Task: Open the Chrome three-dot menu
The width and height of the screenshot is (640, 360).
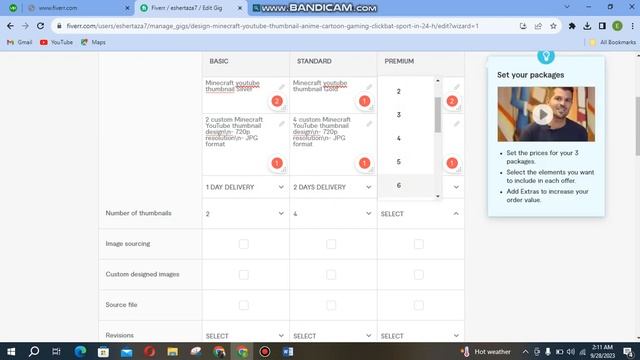Action: 632,26
